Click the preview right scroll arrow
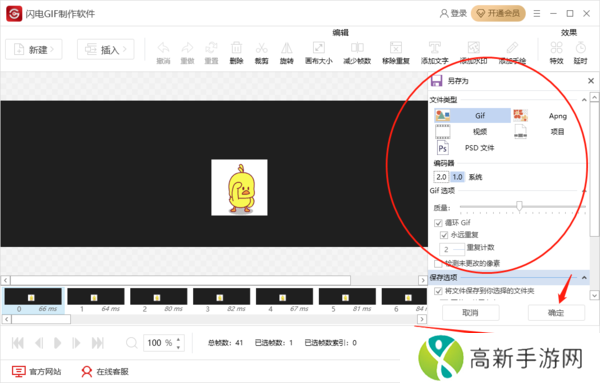This screenshot has width=600, height=383. (x=422, y=280)
